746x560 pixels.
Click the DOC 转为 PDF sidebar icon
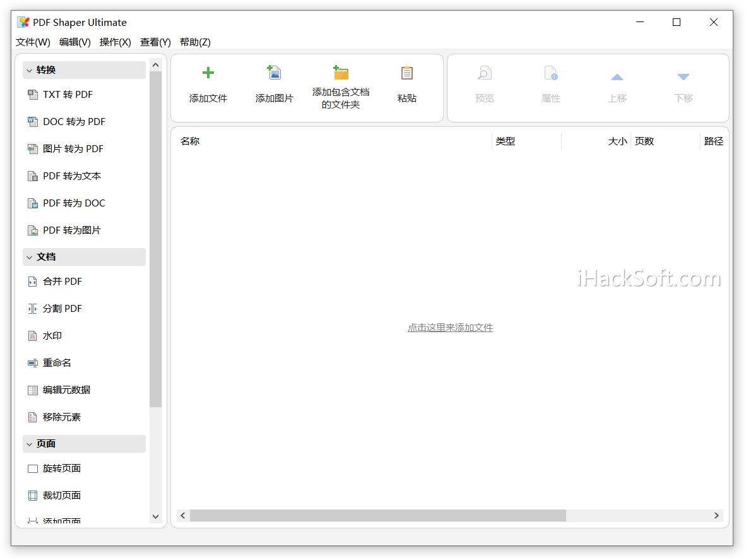click(x=33, y=122)
